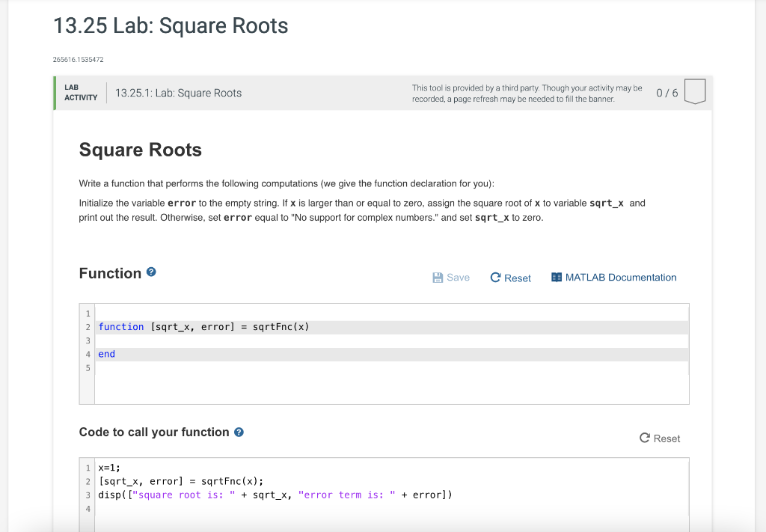The width and height of the screenshot is (766, 532).
Task: Click line 3 inside the Function editor
Action: click(x=224, y=340)
